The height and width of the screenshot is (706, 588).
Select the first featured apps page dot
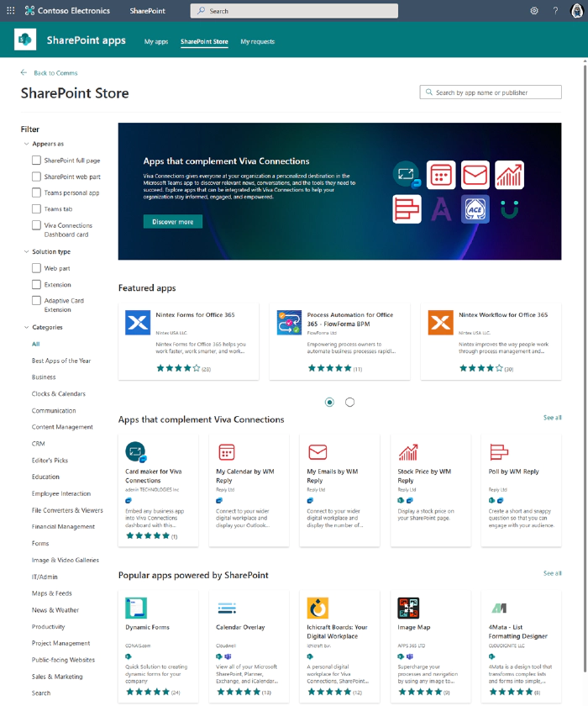329,402
